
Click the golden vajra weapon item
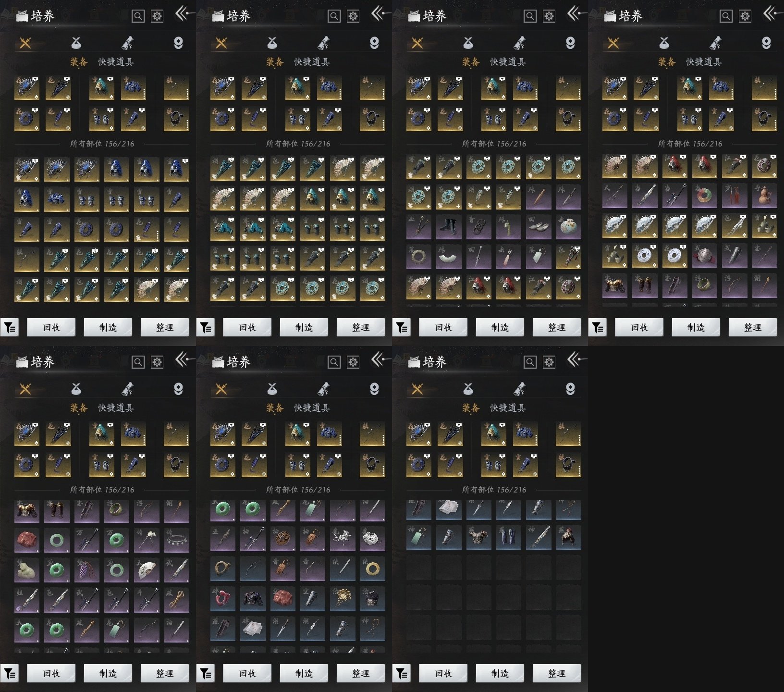coord(176,600)
